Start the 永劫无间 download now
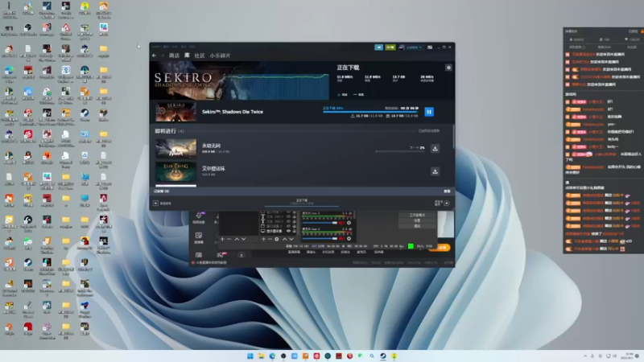644x362 pixels. click(435, 148)
